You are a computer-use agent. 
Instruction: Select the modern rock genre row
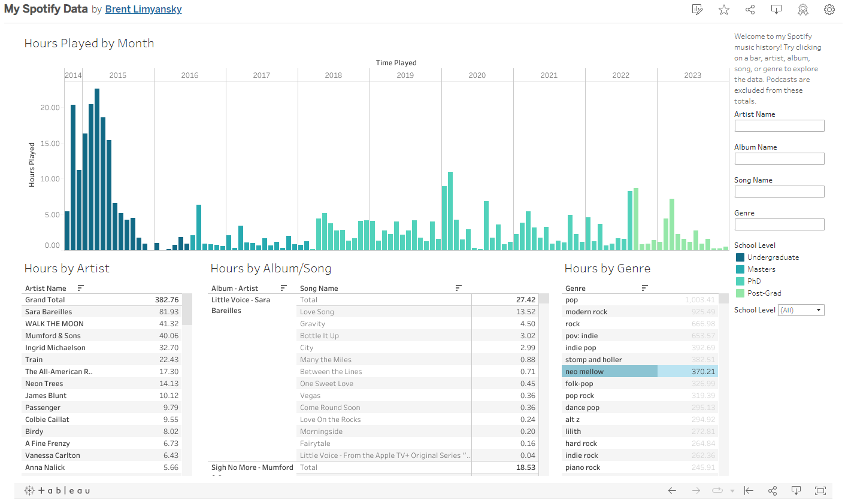(640, 312)
